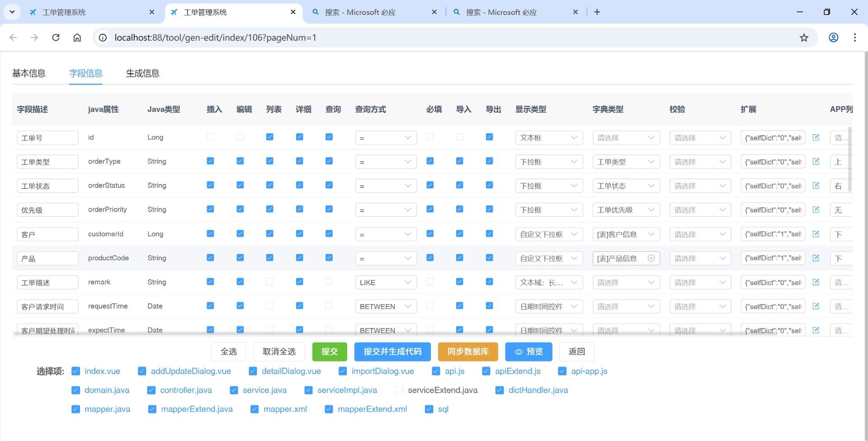Image resolution: width=868 pixels, height=441 pixels.
Task: Open 字典类型 dropdown showing 工单优先级
Action: 626,210
